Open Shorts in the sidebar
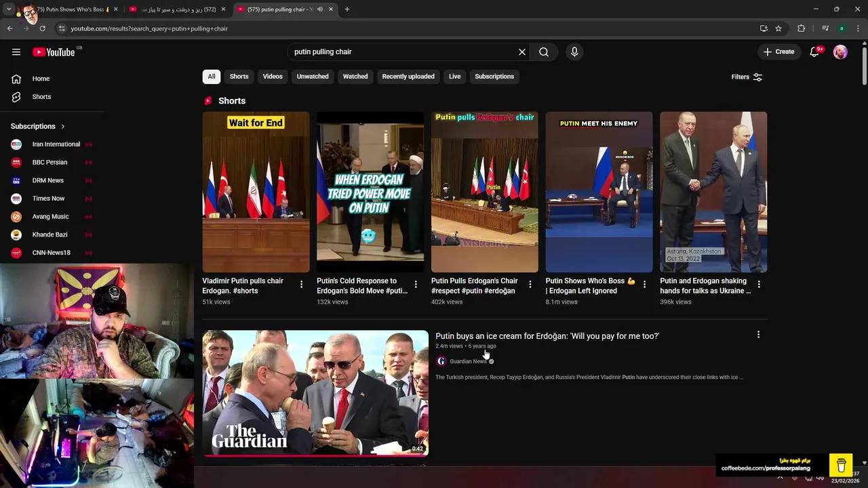The height and width of the screenshot is (488, 868). click(x=41, y=97)
